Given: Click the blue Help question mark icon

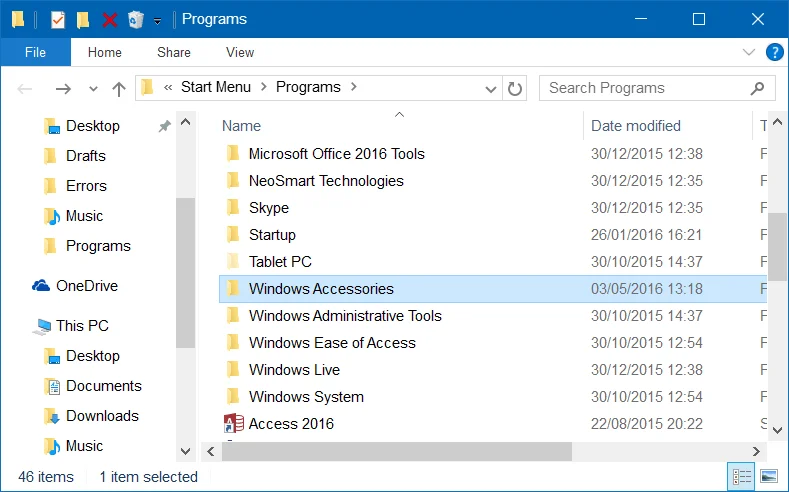Looking at the screenshot, I should pos(774,52).
